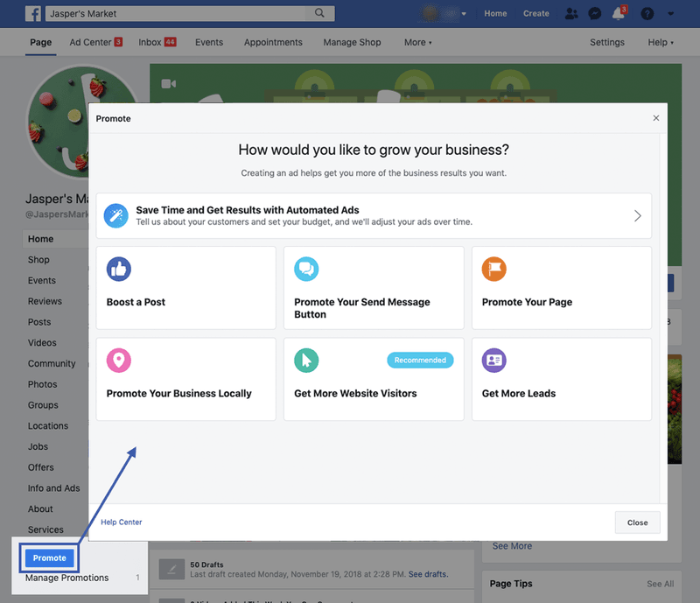Open the Ad Center tab
This screenshot has height=603, width=700.
[95, 42]
